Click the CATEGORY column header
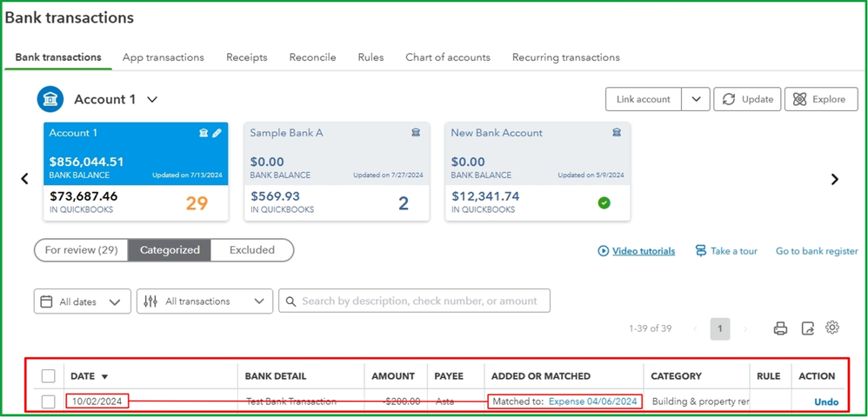868x417 pixels. click(677, 376)
